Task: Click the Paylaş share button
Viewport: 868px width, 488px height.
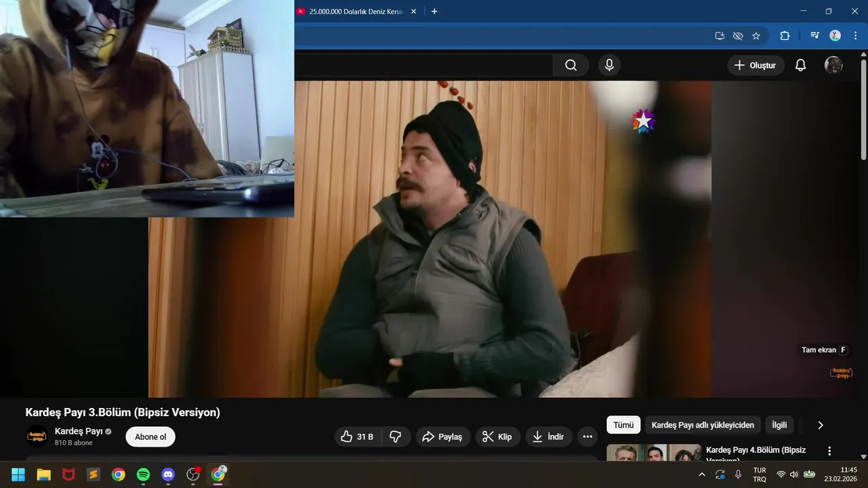Action: [x=442, y=436]
